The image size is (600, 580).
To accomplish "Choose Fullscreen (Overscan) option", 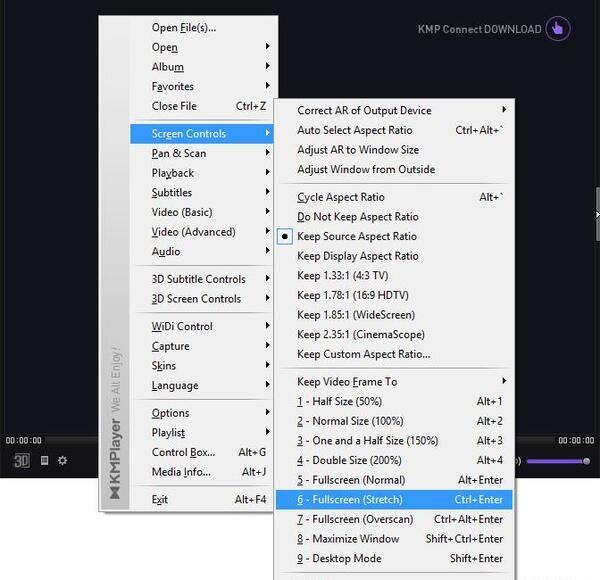I will click(394, 520).
